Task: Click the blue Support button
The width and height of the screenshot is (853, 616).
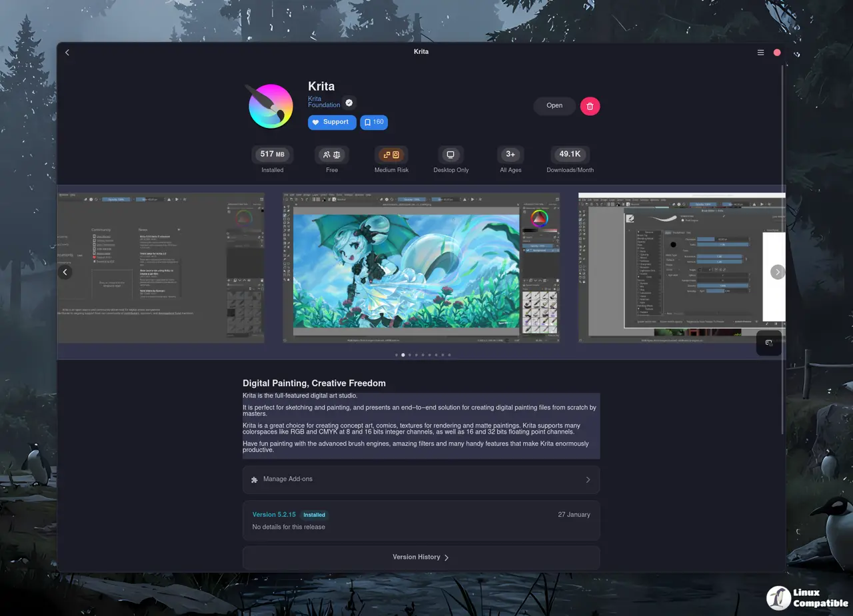Action: [331, 123]
